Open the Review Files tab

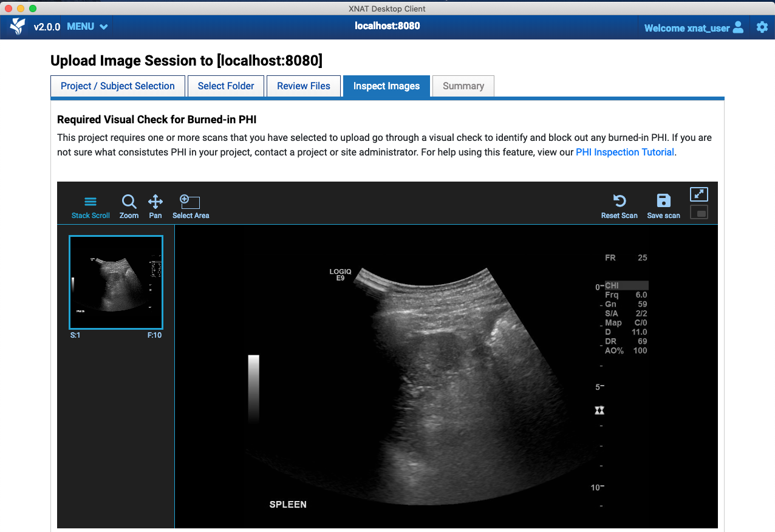[304, 86]
